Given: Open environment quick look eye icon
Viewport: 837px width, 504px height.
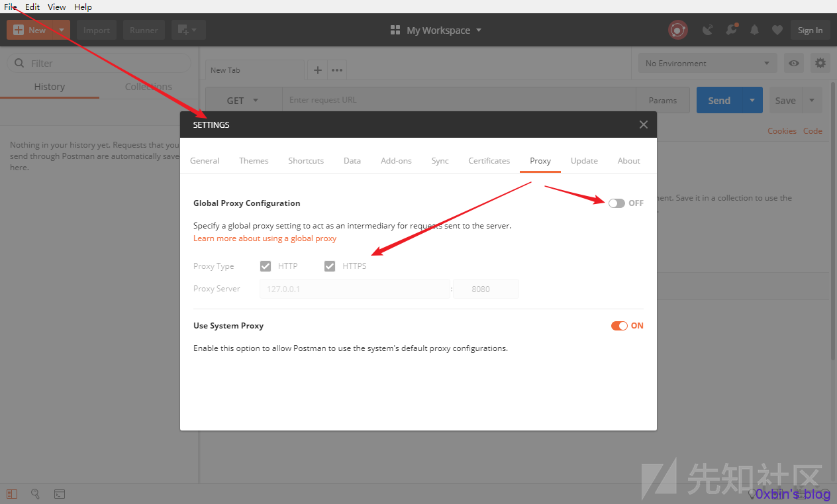Looking at the screenshot, I should click(x=793, y=64).
